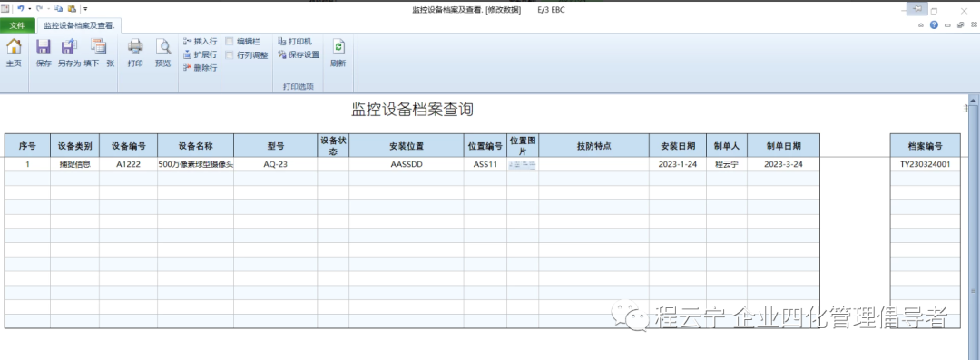Click the 位置编号 column header
This screenshot has width=980, height=360.
485,146
